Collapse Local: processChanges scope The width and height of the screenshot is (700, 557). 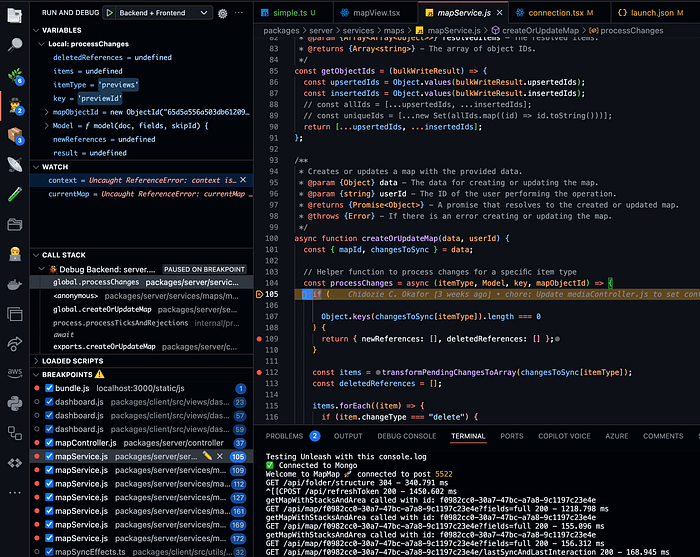tap(42, 44)
